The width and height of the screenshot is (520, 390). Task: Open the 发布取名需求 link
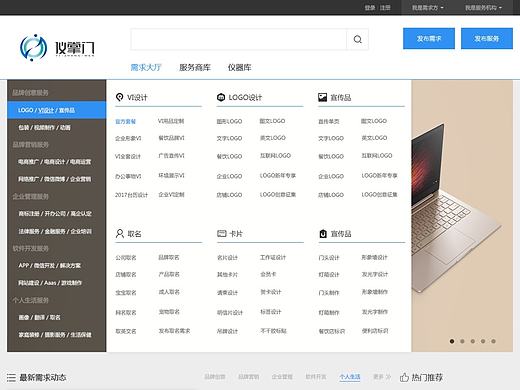[x=174, y=331]
